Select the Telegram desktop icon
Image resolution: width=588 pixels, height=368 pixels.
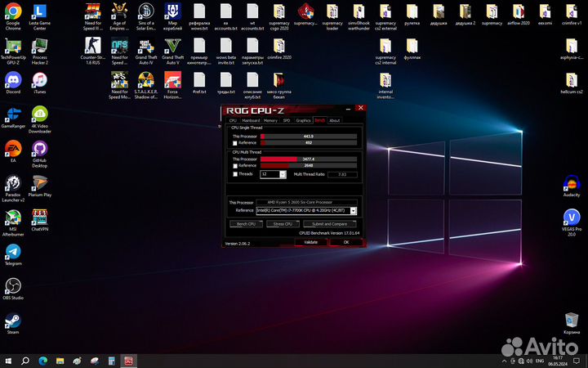(x=13, y=255)
